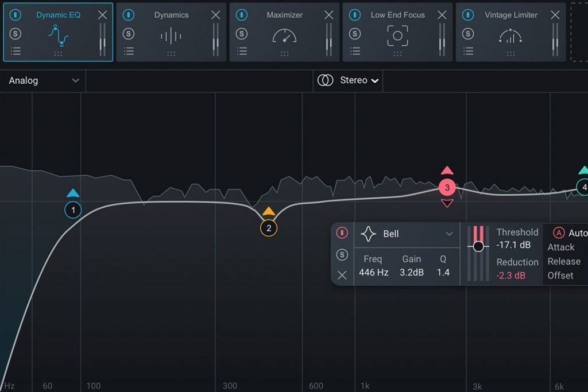Click the pink down triangle below node 3
This screenshot has width=588, height=392.
coord(447,203)
